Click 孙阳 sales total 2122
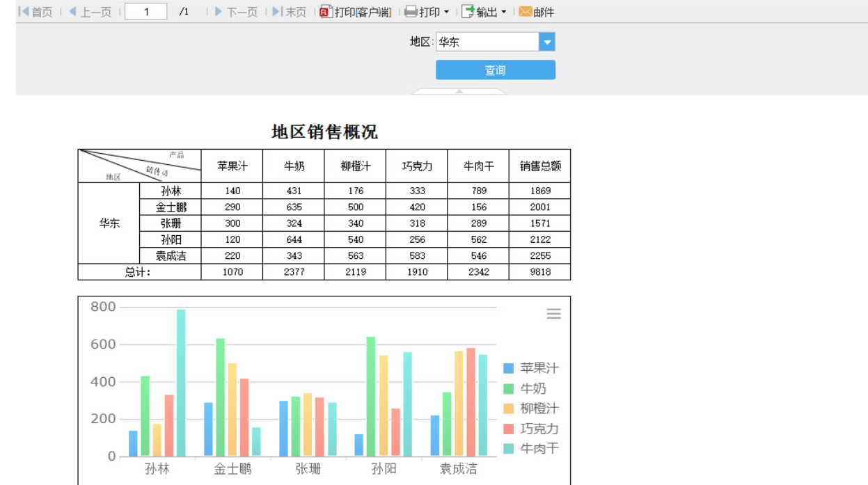Viewport: 868px width, 485px height. pyautogui.click(x=540, y=239)
